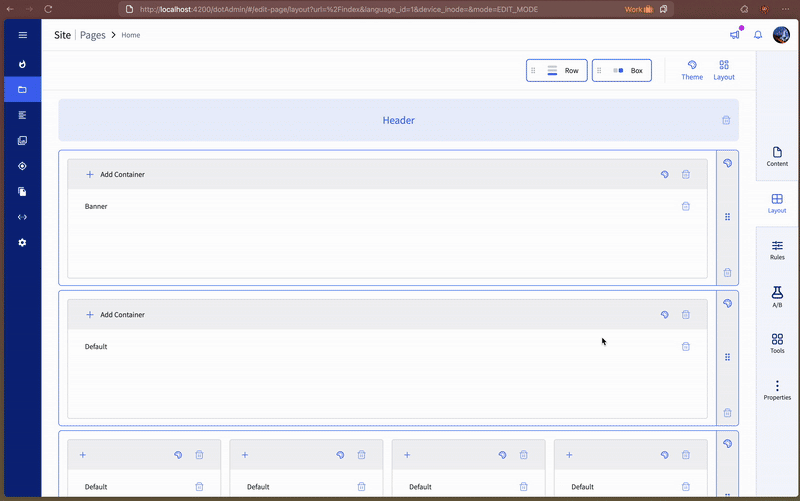Open the A/B testing tab
Viewport: 800px width, 501px height.
click(777, 297)
